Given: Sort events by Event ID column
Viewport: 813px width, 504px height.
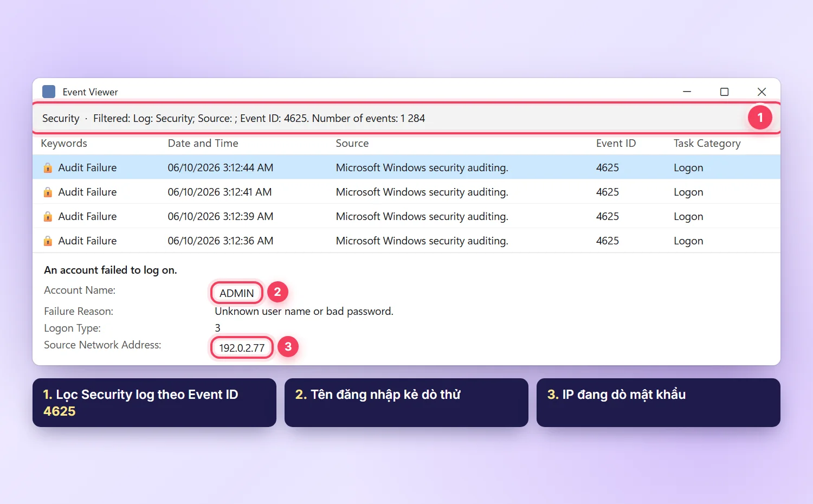Looking at the screenshot, I should 616,143.
